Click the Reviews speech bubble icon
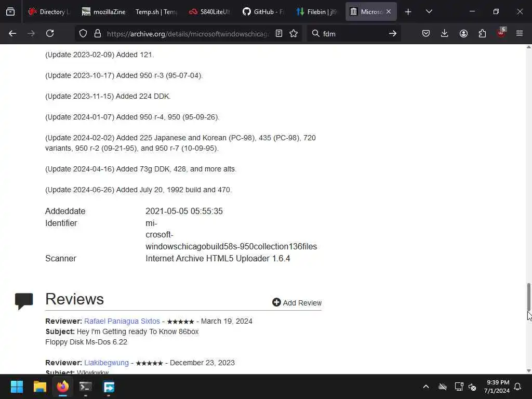This screenshot has width=532, height=399. point(24,301)
